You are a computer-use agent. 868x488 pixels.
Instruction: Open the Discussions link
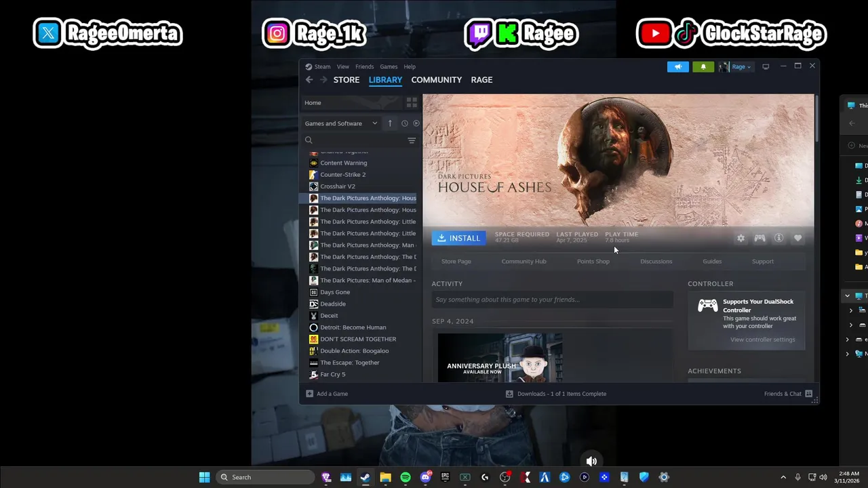tap(656, 262)
